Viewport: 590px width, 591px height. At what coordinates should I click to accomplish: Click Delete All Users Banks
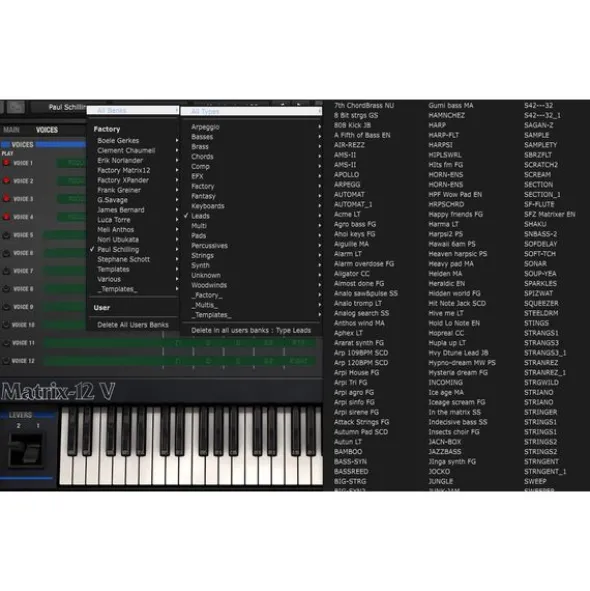[133, 325]
